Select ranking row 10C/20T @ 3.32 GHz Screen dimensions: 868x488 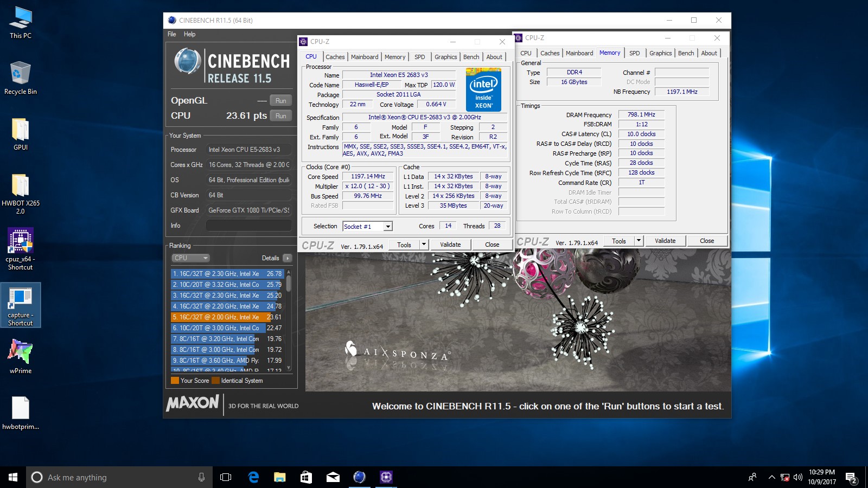228,285
